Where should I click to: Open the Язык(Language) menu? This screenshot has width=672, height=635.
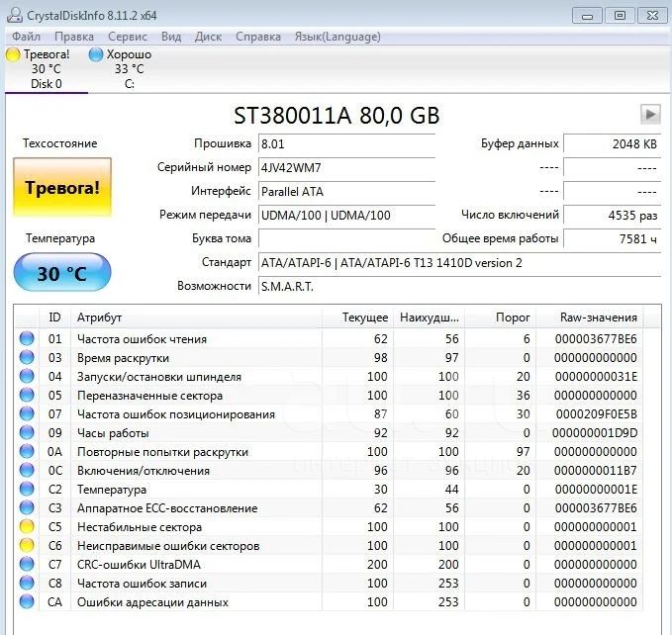[337, 37]
